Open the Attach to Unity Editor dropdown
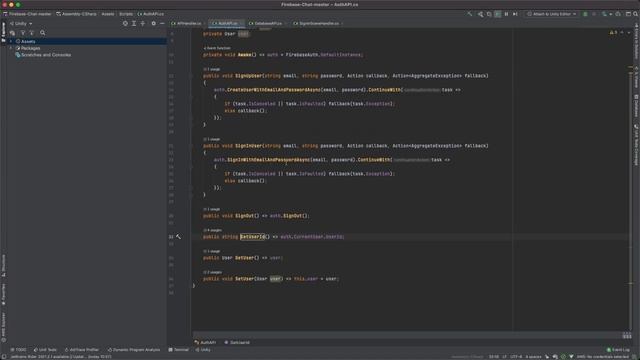Viewport: 640px width, 360px height. click(x=551, y=14)
